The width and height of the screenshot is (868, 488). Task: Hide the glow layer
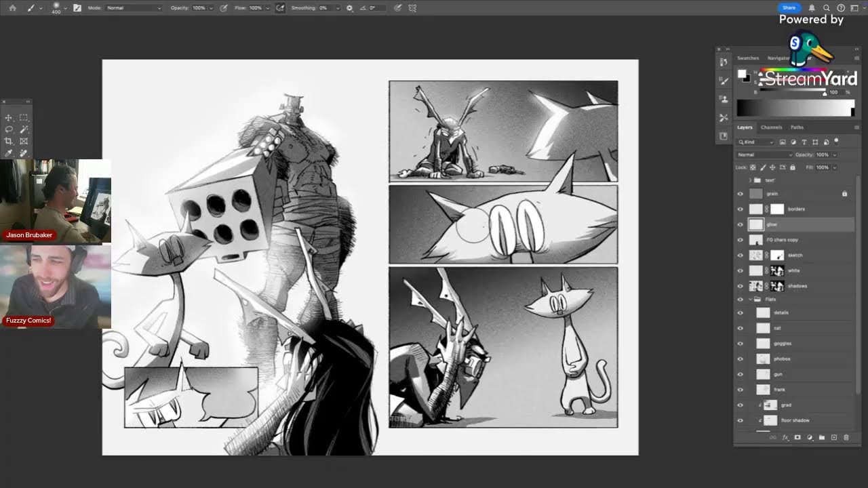pos(740,224)
